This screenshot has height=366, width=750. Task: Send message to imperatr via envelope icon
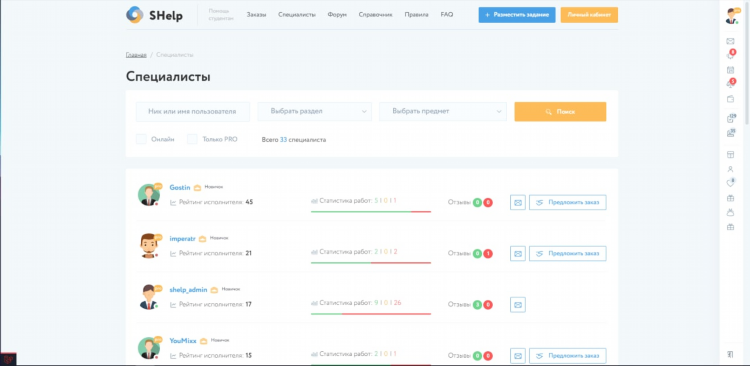click(518, 253)
